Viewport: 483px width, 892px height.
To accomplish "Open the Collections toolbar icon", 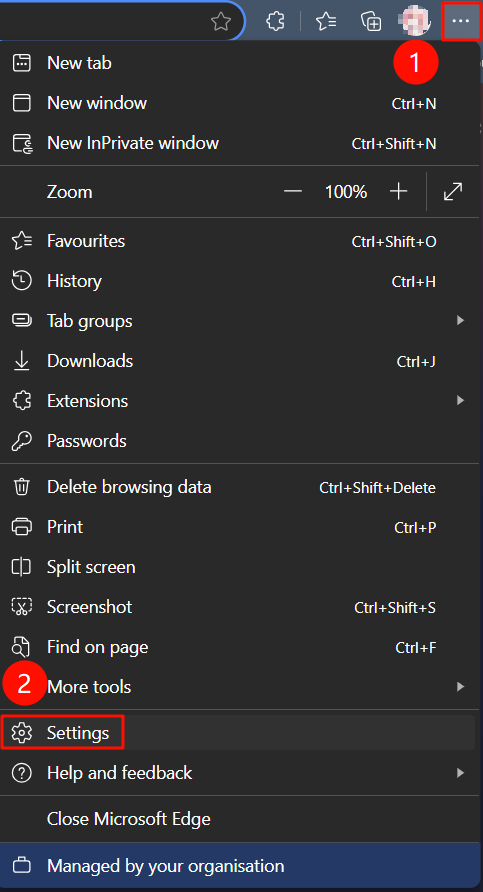I will (x=371, y=22).
